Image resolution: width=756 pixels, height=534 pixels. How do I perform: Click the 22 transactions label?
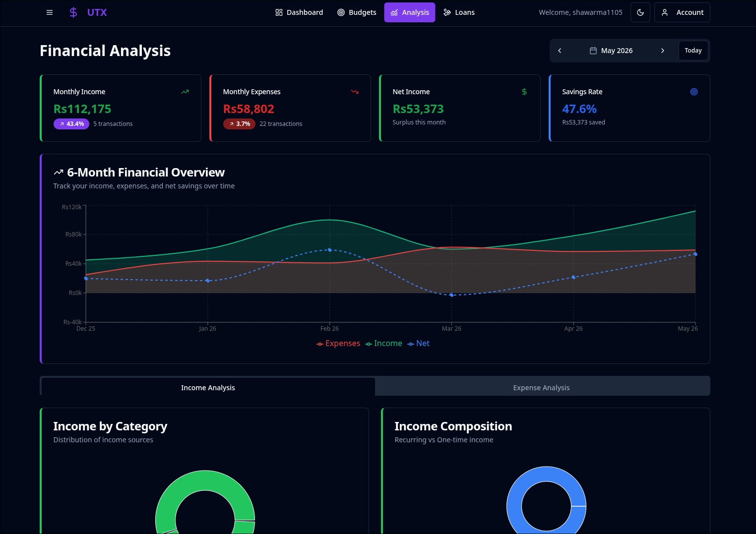click(x=281, y=124)
